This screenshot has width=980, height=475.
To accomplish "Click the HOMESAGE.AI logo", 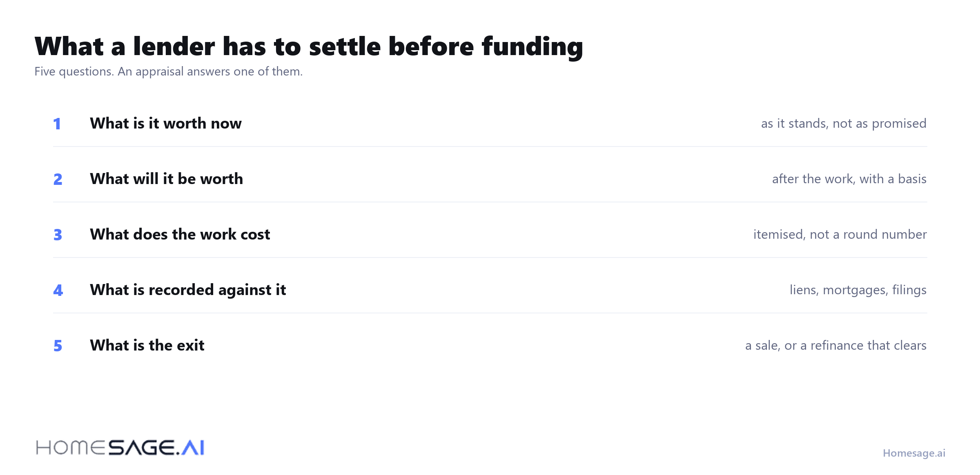I will [120, 448].
